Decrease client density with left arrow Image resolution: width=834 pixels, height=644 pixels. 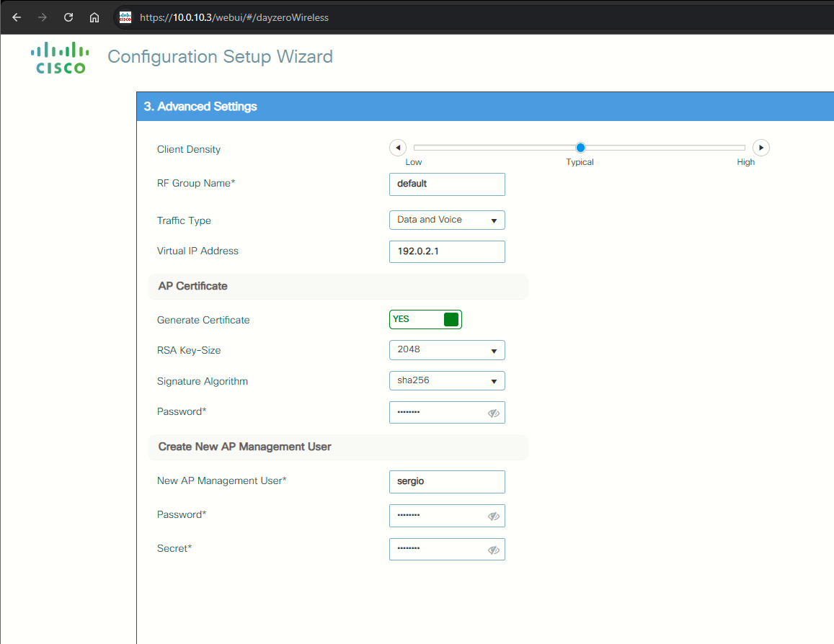(398, 148)
